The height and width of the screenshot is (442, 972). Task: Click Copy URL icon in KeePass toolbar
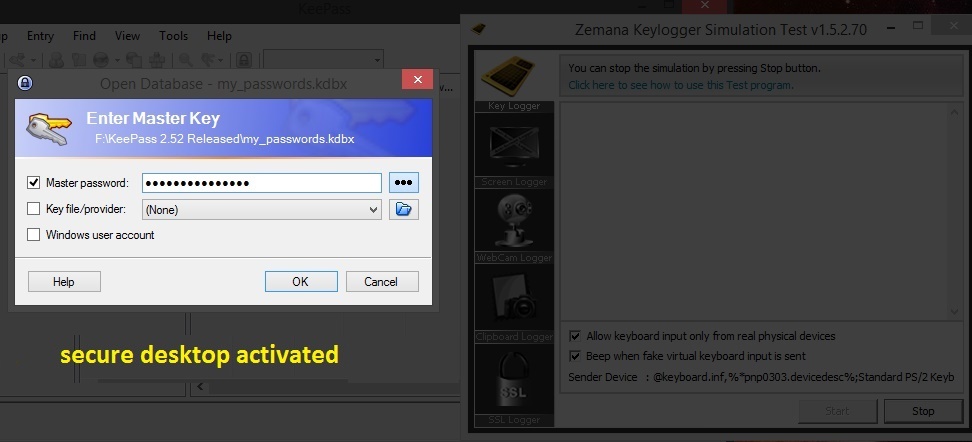(x=134, y=60)
